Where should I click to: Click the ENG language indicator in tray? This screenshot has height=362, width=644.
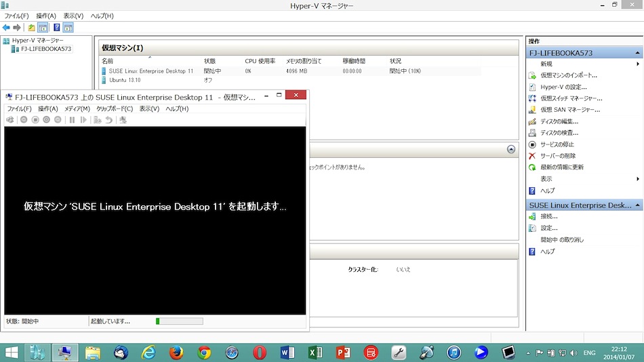click(x=589, y=353)
